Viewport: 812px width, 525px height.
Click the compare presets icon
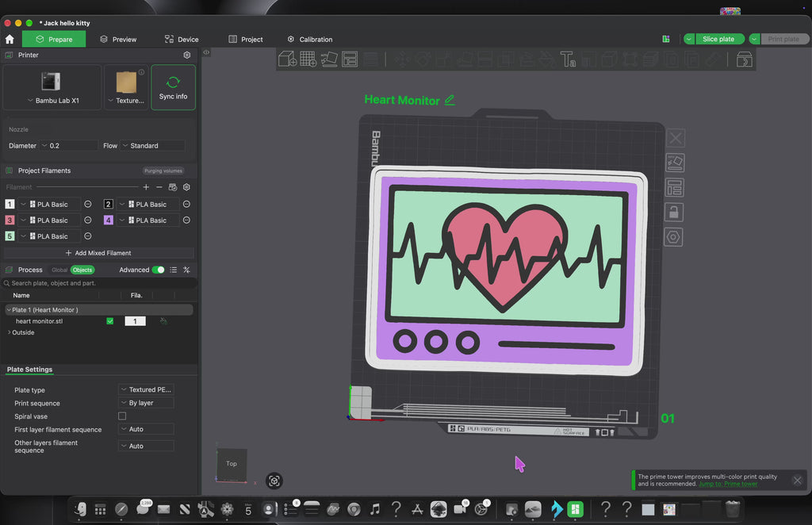186,270
